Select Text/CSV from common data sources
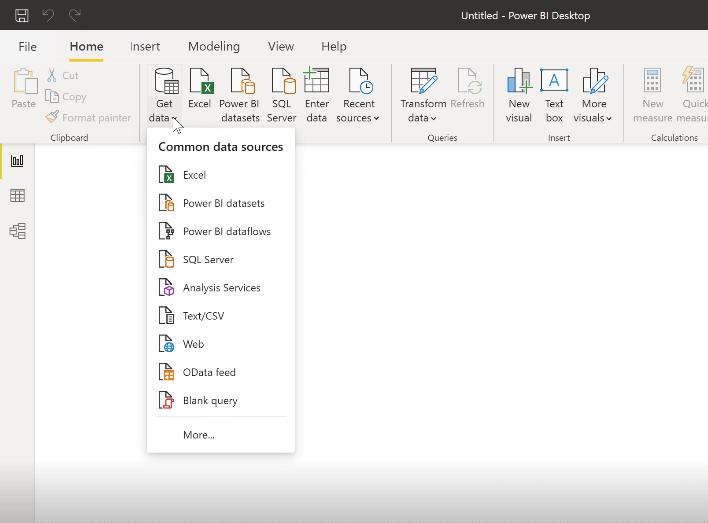This screenshot has width=708, height=523. point(203,316)
